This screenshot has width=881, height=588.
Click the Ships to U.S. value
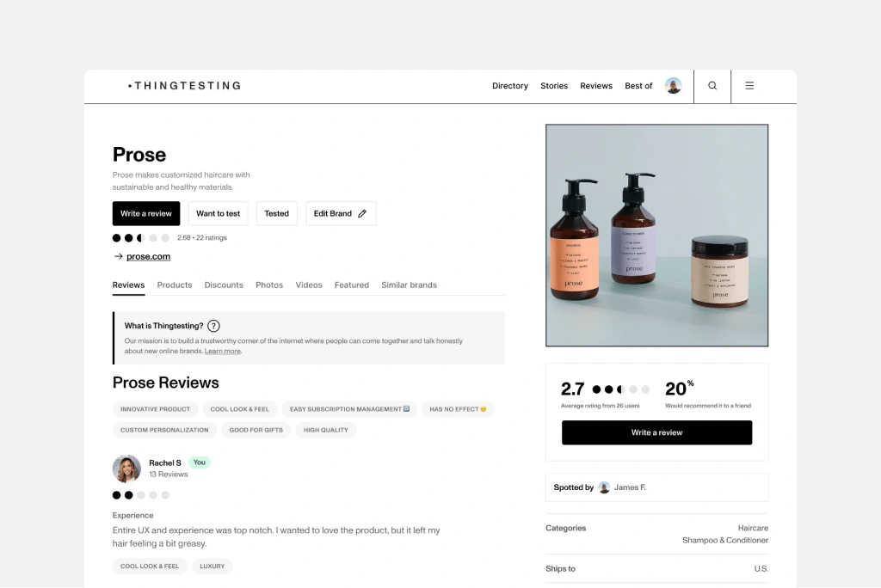[761, 569]
